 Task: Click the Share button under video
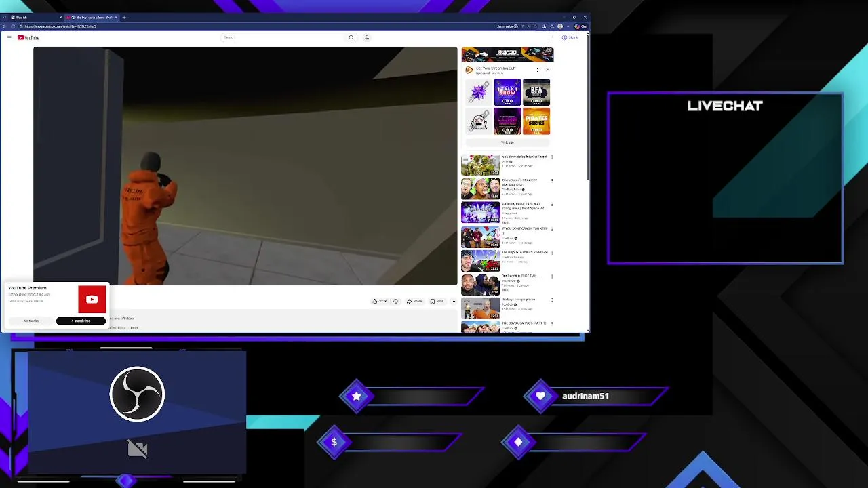point(414,301)
